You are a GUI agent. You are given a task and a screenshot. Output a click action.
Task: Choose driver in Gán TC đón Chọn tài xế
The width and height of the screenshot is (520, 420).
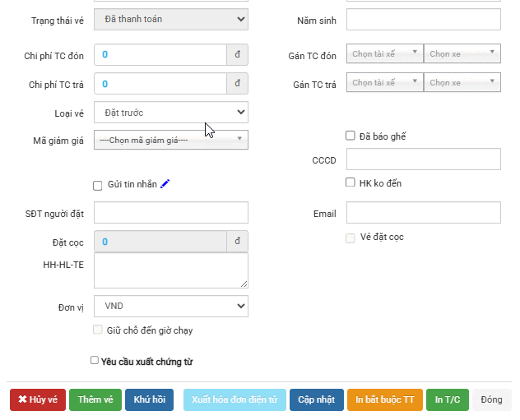click(384, 54)
